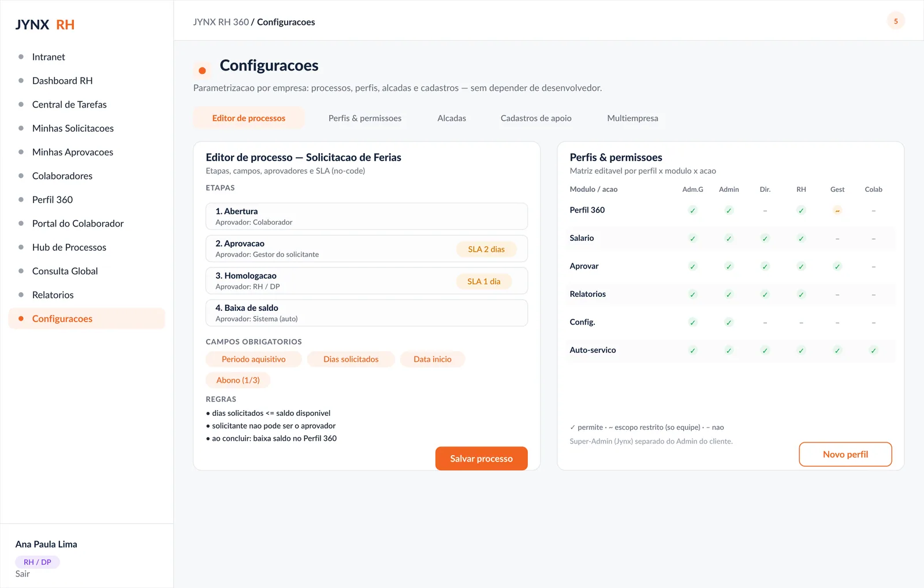
Task: Switch to Perfis & permissoes tab
Action: click(365, 118)
